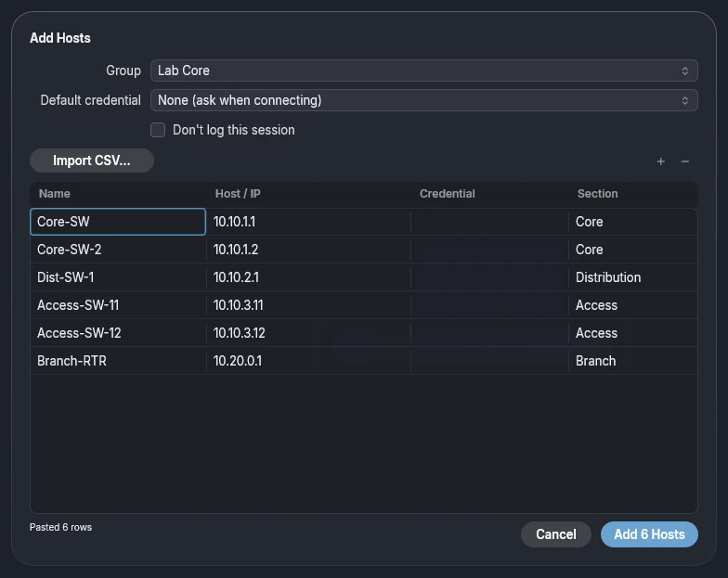Click empty Credential cell in Branch-RTR row
This screenshot has width=728, height=578.
489,361
